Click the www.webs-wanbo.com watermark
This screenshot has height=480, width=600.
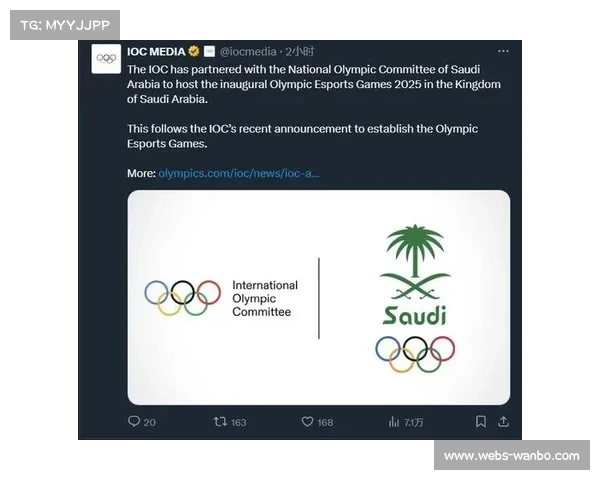[511, 456]
